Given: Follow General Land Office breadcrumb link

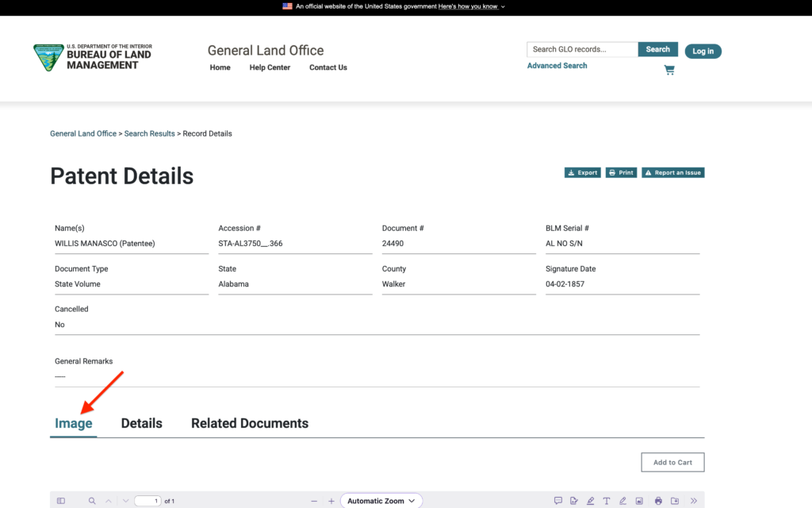Looking at the screenshot, I should (83, 133).
